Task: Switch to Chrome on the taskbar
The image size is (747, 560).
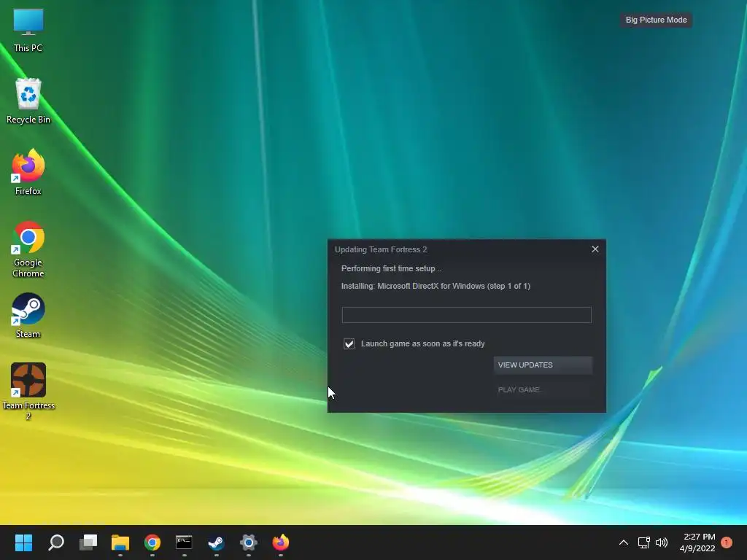Action: [x=152, y=542]
